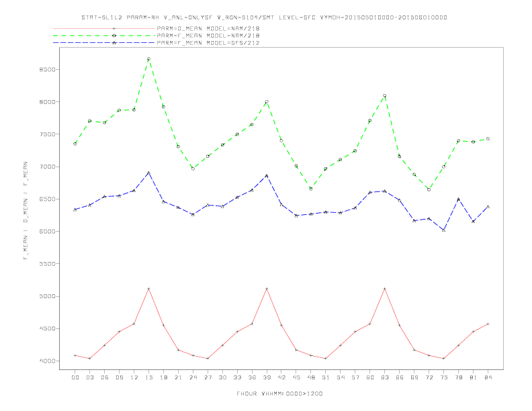Click red line peak marker at hour 39
This screenshot has height=411, width=532.
[267, 289]
